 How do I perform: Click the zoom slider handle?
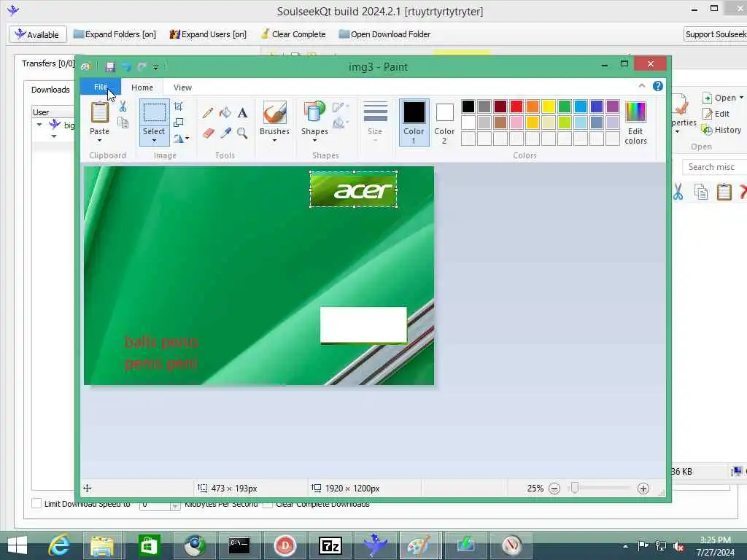coord(575,488)
